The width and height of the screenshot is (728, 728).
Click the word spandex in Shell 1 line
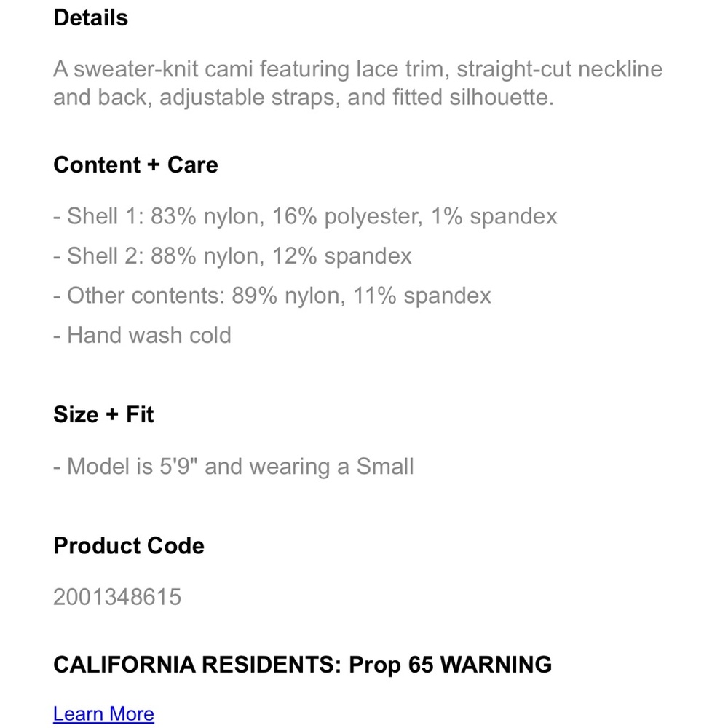[513, 217]
